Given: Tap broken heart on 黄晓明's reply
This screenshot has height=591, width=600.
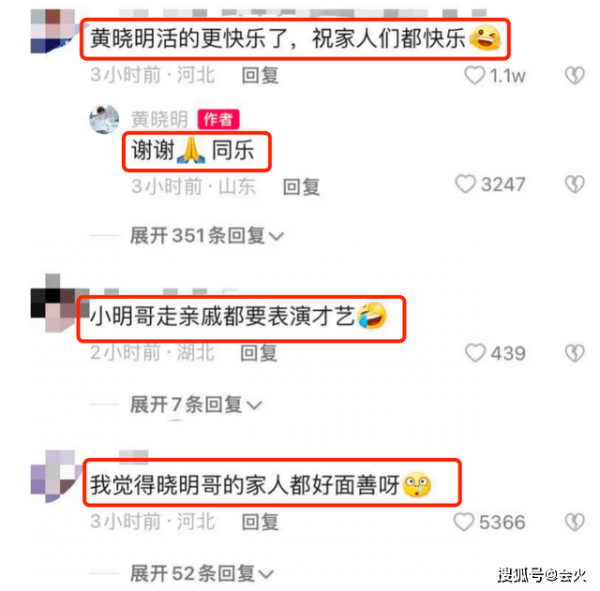Looking at the screenshot, I should pos(575,184).
